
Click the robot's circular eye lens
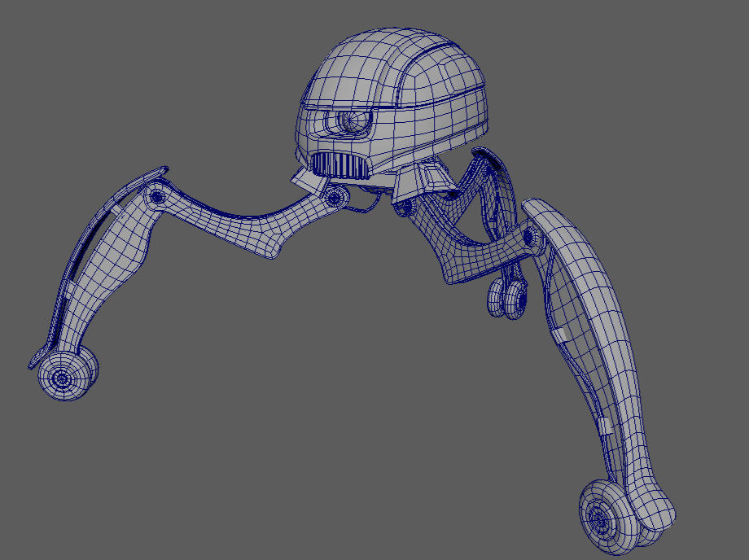coord(353,122)
